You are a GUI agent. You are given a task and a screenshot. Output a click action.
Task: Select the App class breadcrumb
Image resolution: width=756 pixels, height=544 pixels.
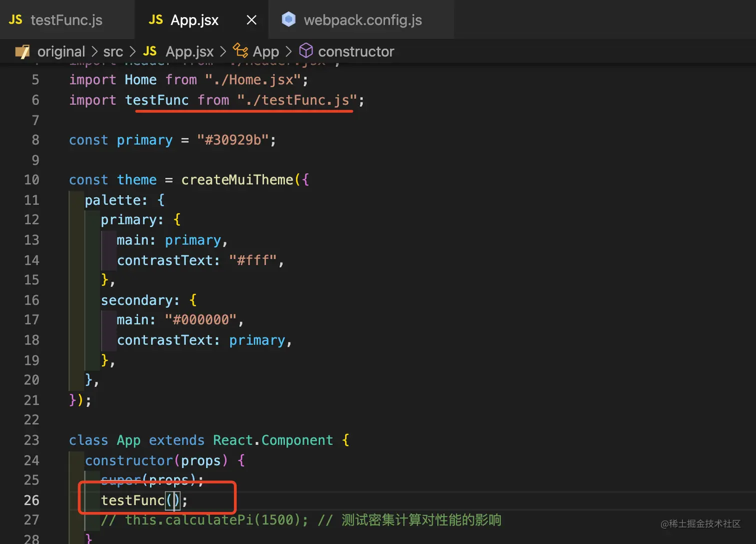coord(266,51)
